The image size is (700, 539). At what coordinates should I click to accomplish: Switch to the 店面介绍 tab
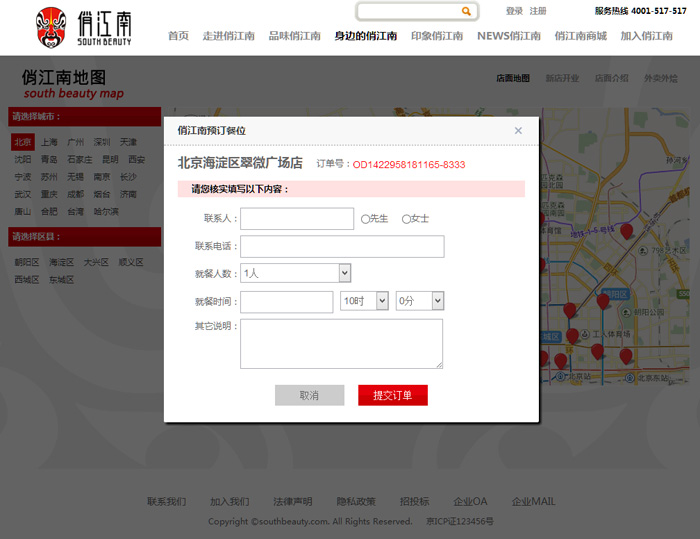(x=611, y=79)
